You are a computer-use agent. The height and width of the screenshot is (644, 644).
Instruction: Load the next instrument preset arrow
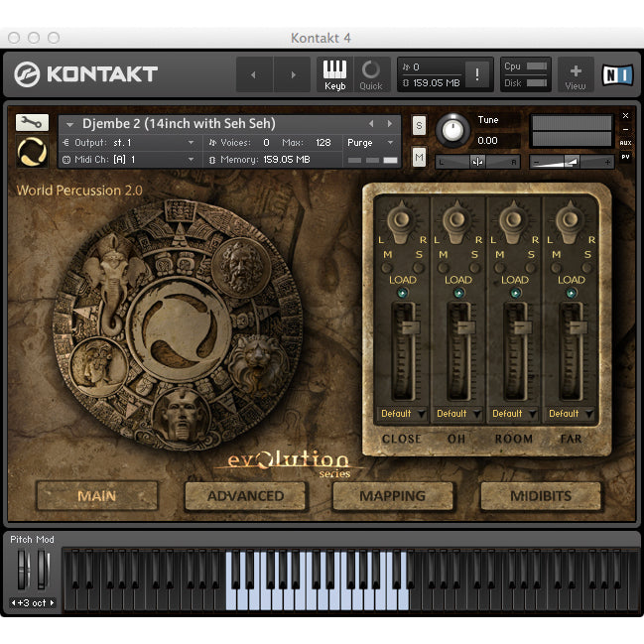coord(390,123)
